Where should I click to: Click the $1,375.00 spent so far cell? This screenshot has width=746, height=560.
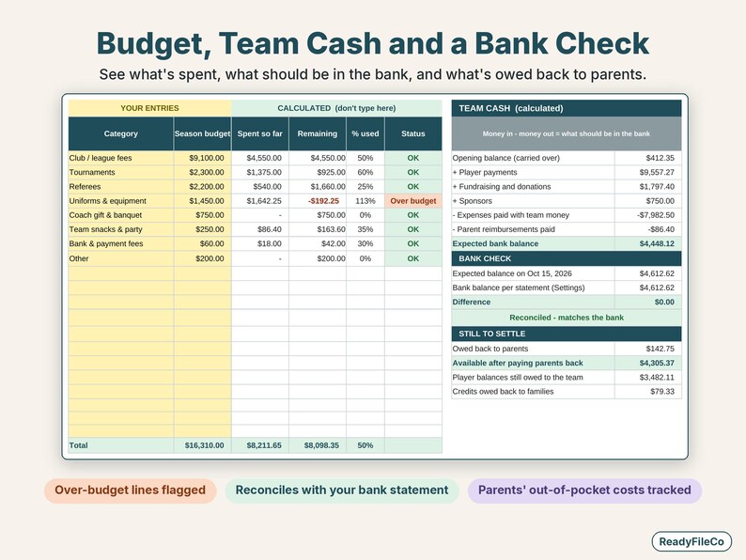tap(260, 172)
